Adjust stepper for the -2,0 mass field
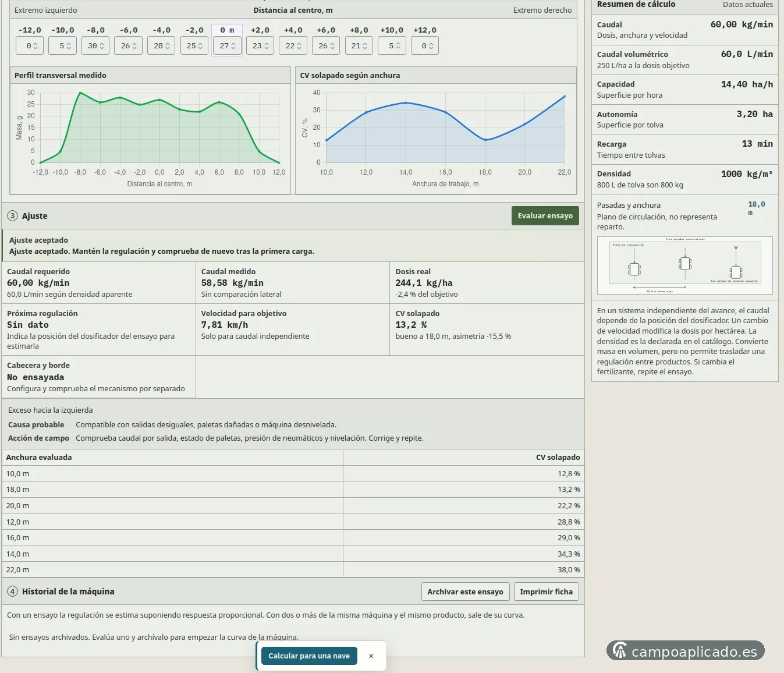This screenshot has height=673, width=784. coord(200,46)
